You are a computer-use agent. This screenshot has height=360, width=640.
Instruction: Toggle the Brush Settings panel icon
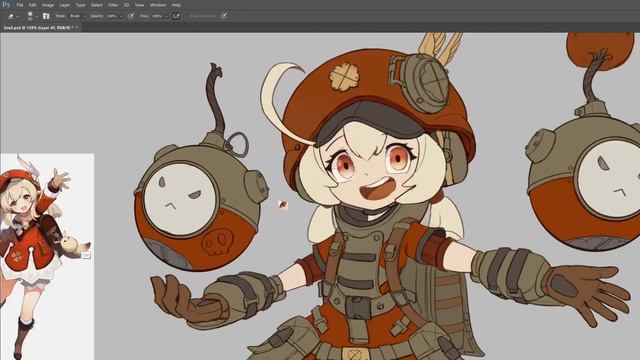tap(46, 16)
